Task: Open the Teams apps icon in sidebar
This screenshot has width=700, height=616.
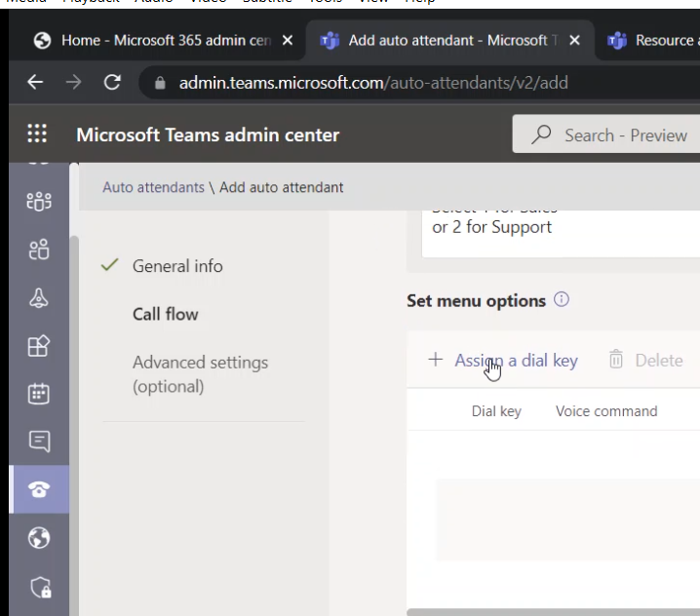Action: pos(39,346)
